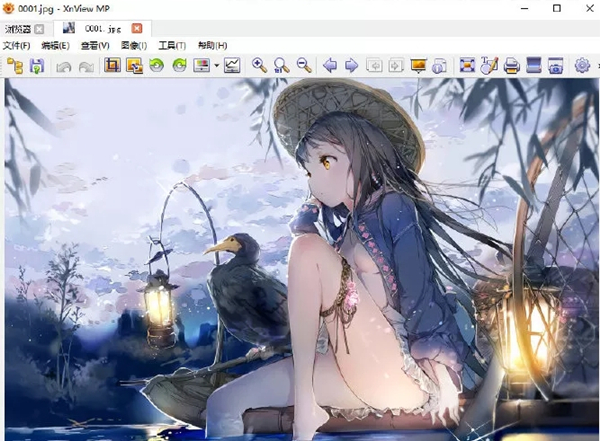This screenshot has width=600, height=441.
Task: Toggle fullscreen view icon
Action: [466, 66]
